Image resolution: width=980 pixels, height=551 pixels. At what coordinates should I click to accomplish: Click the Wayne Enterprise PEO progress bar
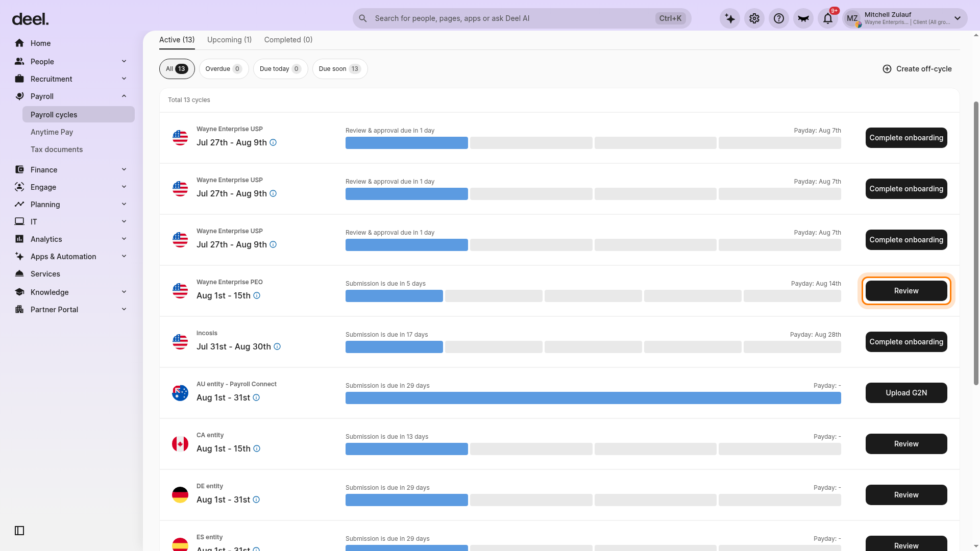(x=593, y=296)
